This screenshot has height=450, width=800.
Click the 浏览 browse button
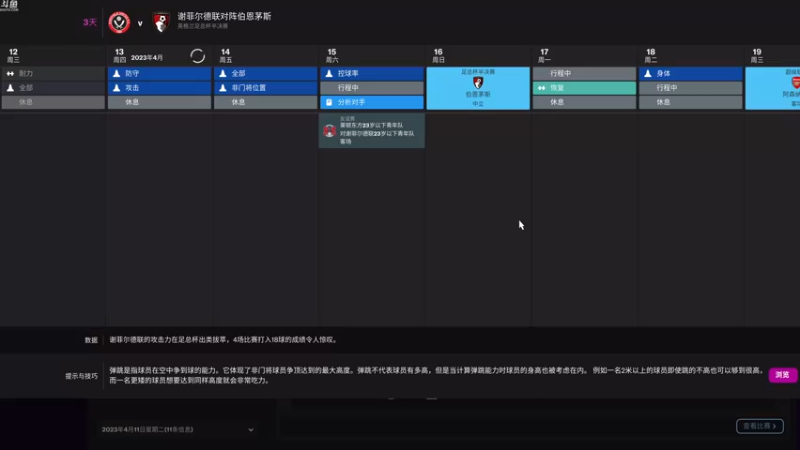782,375
